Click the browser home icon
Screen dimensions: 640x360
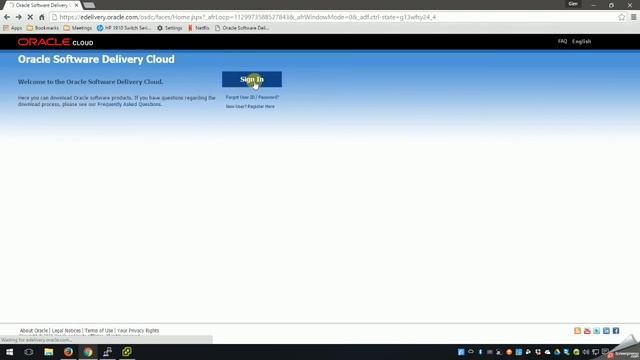pyautogui.click(x=42, y=17)
